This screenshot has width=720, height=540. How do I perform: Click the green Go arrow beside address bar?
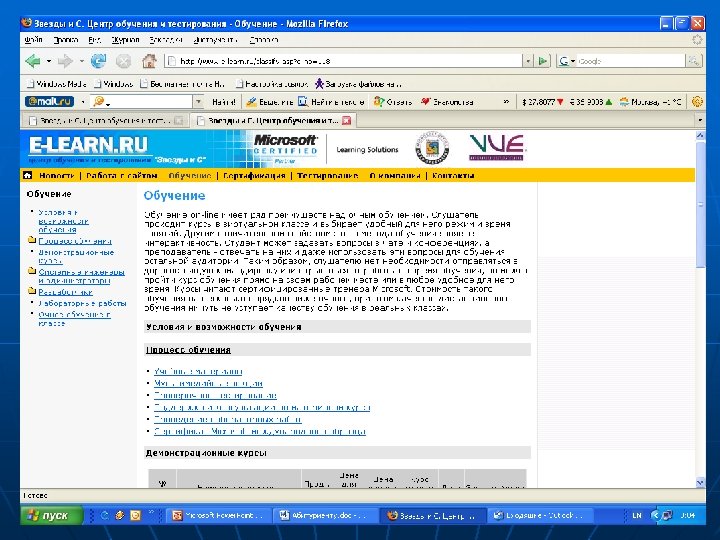point(543,61)
